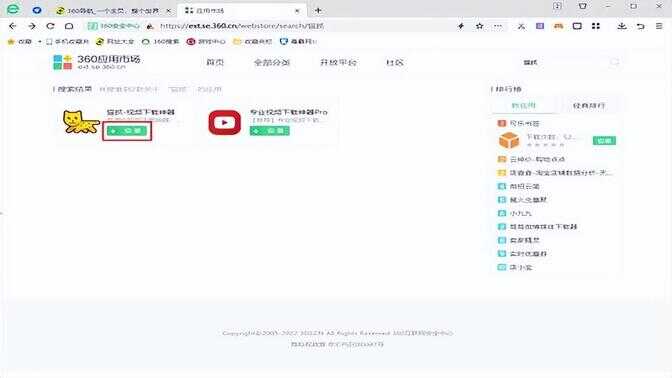This screenshot has height=378, width=672.
Task: Expand the small arrow next to 收藏
Action: 39,42
